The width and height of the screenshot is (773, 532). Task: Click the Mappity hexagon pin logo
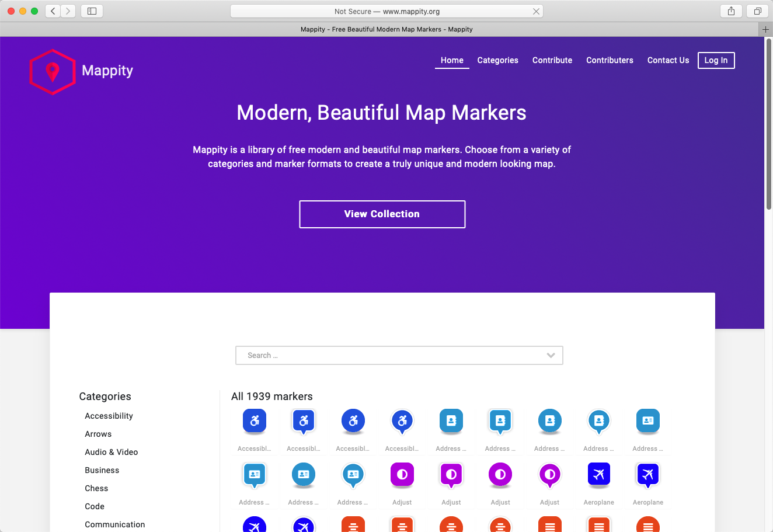click(53, 72)
